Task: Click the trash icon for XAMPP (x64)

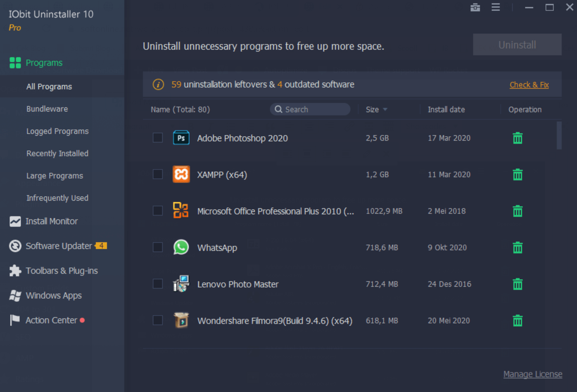Action: [x=518, y=175]
